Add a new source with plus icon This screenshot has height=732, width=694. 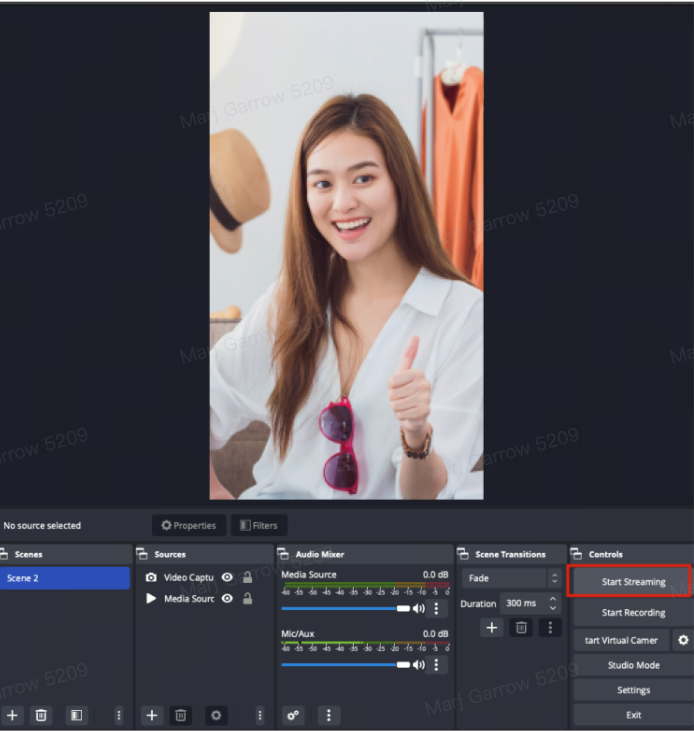151,715
